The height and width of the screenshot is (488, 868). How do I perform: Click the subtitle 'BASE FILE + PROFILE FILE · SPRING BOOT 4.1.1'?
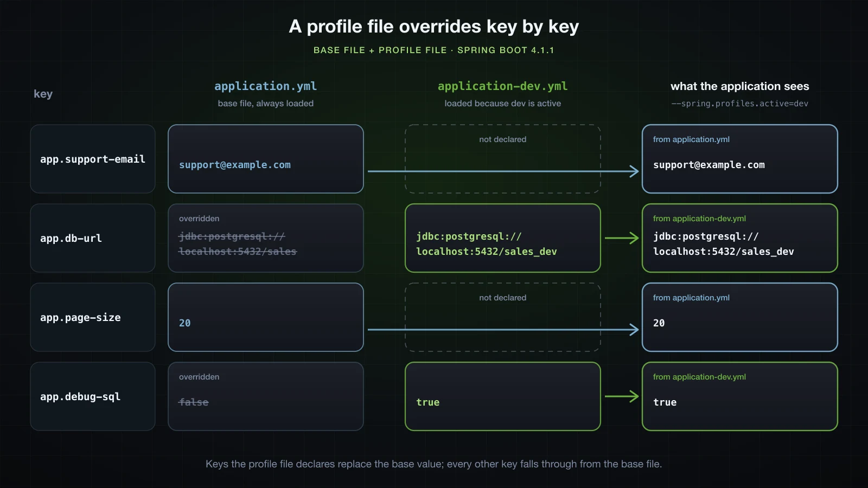click(434, 50)
